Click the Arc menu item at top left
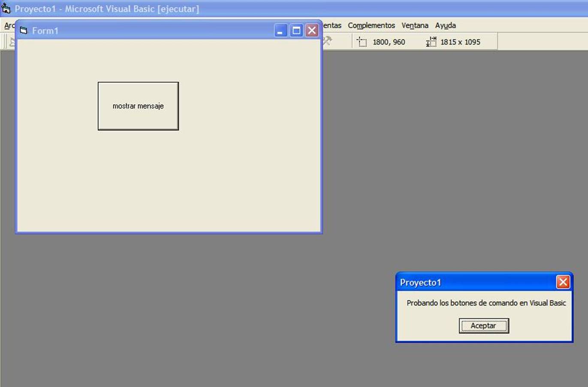The height and width of the screenshot is (387, 588). [x=9, y=25]
